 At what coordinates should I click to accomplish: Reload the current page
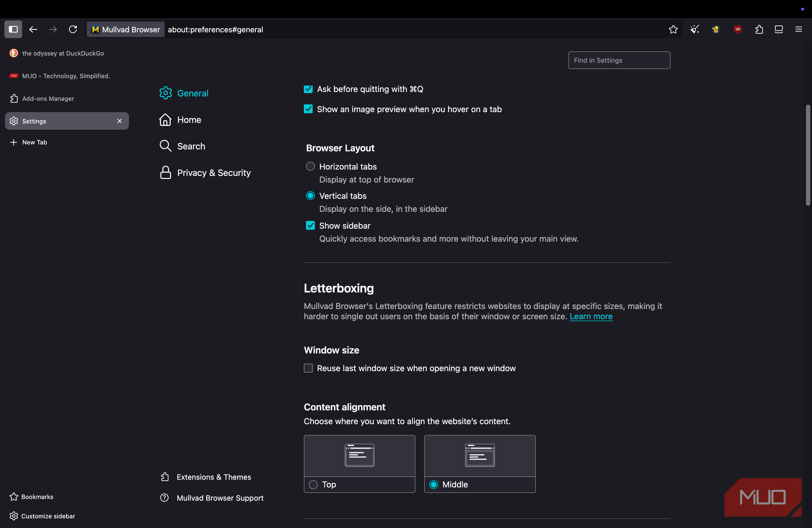click(73, 29)
